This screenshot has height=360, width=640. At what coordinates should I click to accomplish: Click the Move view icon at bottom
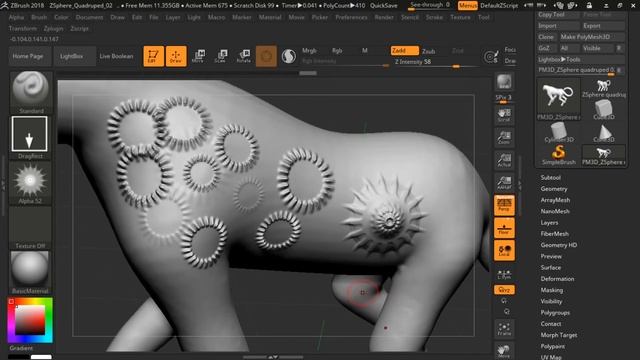tap(504, 351)
